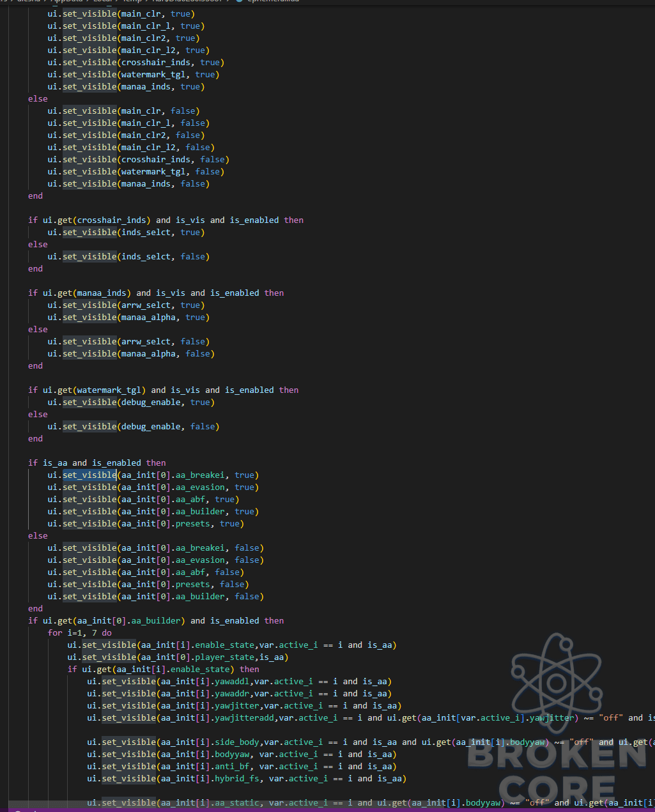
Task: Click the line 'ui.set_visible(arrw_selct, true)'
Action: (126, 305)
